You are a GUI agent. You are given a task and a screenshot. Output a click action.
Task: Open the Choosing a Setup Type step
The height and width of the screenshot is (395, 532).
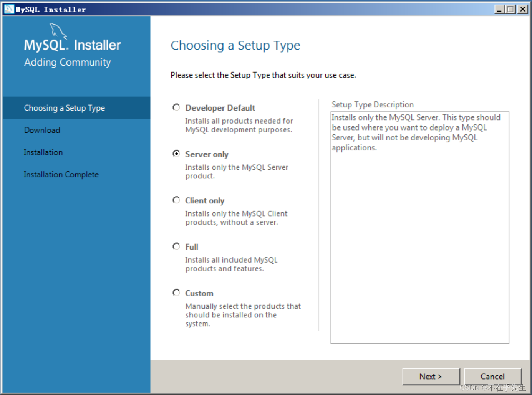pyautogui.click(x=76, y=108)
